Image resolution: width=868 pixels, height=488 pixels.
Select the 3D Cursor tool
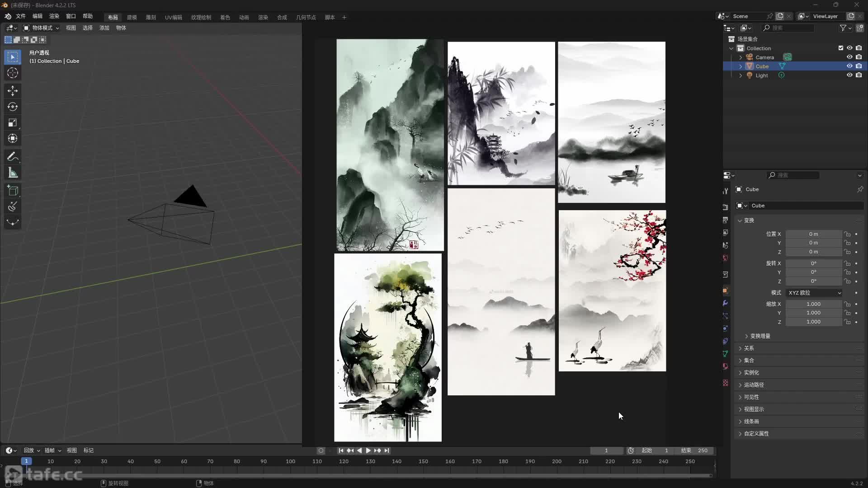pos(13,73)
